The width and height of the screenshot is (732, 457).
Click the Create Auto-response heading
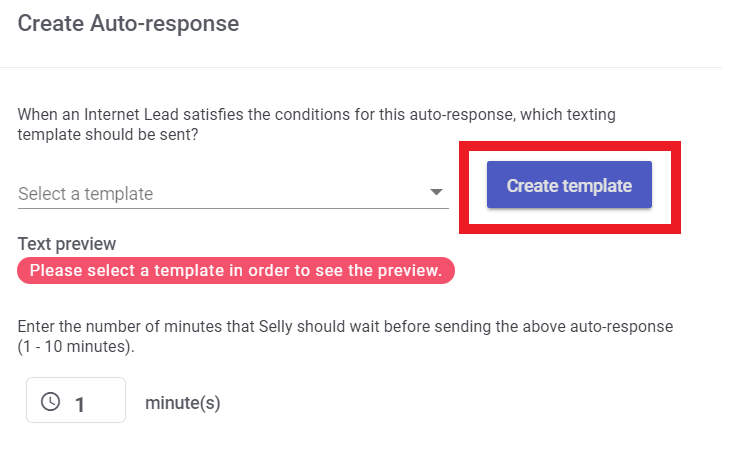[130, 24]
